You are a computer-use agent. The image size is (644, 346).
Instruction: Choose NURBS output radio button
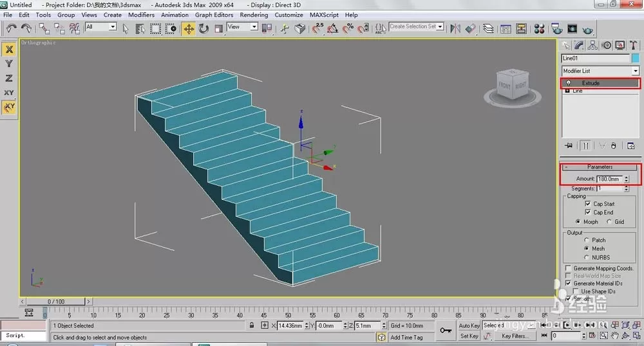pyautogui.click(x=587, y=257)
